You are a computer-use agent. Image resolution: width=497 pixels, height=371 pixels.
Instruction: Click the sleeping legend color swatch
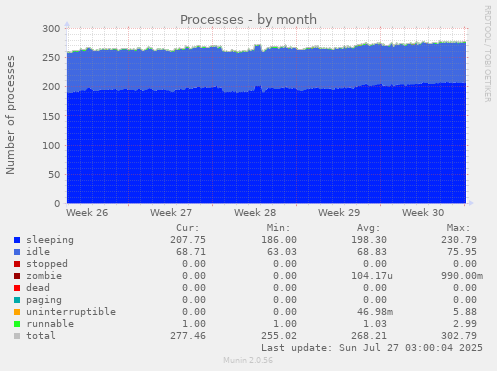[17, 240]
